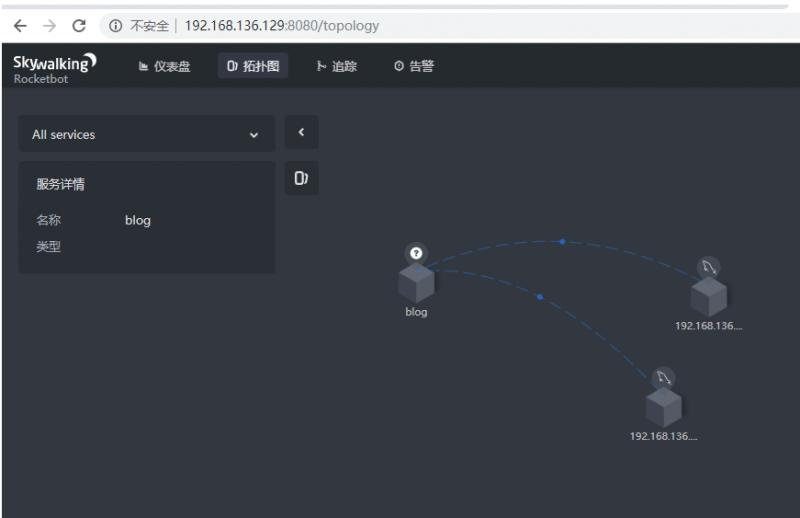Click the 服务详情 panel heading
Screen dimensions: 800x518
[x=61, y=184]
